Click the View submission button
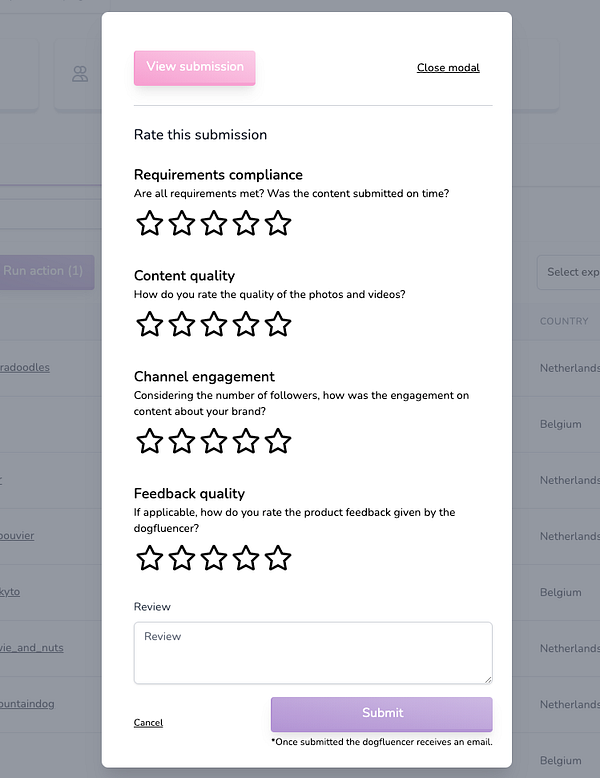The width and height of the screenshot is (600, 778). (195, 67)
